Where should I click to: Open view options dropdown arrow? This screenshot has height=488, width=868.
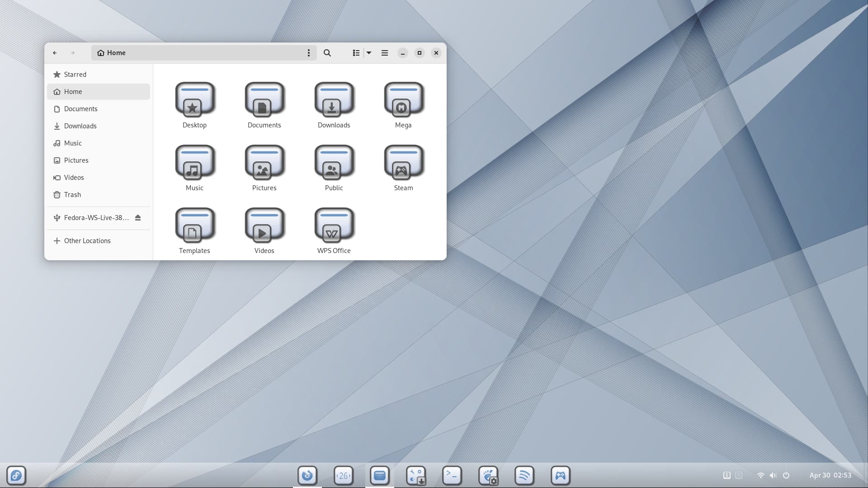tap(369, 53)
